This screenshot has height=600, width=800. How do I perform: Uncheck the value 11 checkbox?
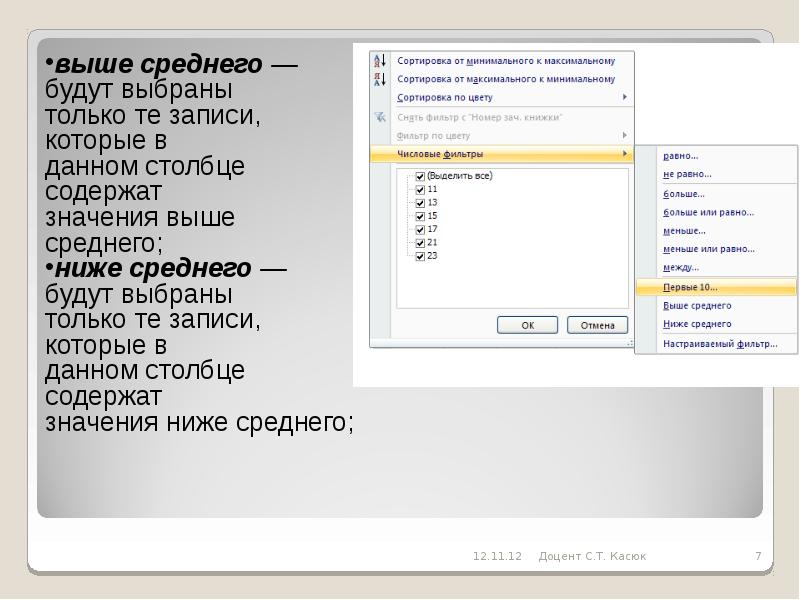420,189
